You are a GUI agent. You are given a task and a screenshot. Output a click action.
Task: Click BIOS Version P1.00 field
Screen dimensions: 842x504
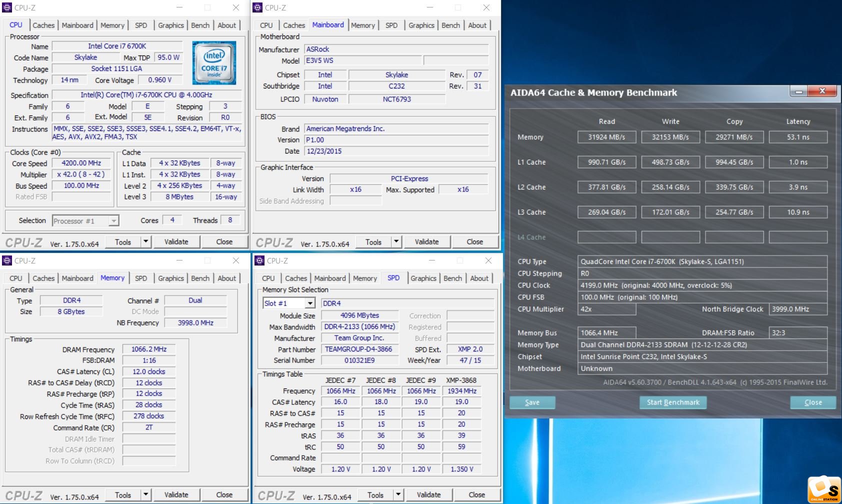[396, 140]
